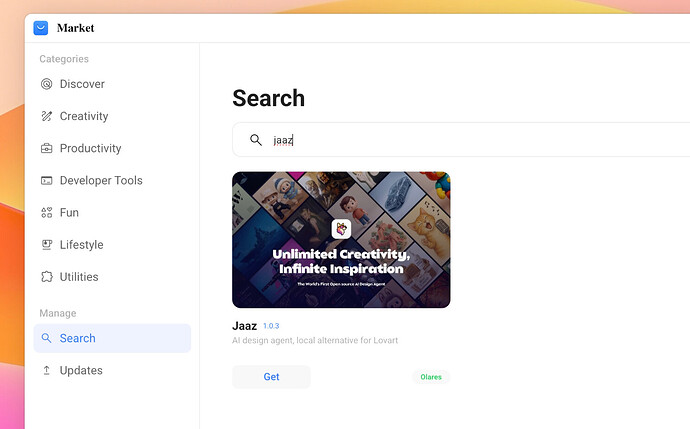The width and height of the screenshot is (690, 429).
Task: Click the Fun category icon
Action: [x=46, y=212]
